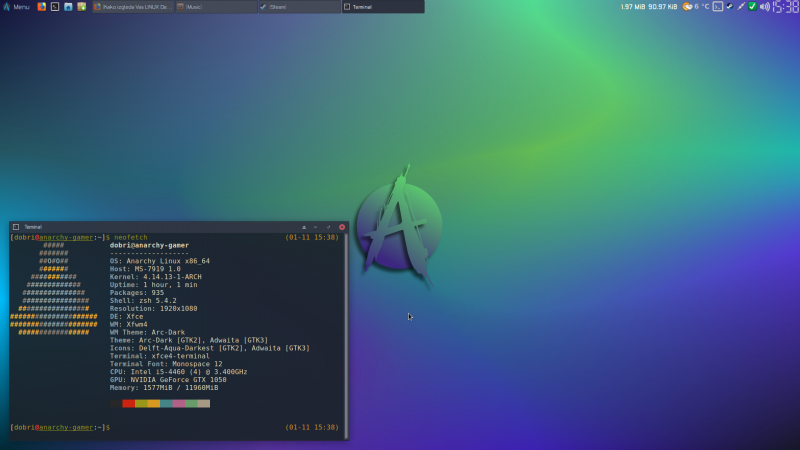Open the Anarchy Menu button
Viewport: 800px width, 450px height.
(17, 7)
